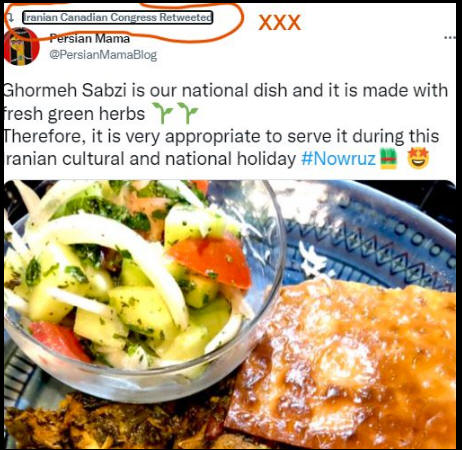Click the star-struck face emoji

click(x=418, y=158)
